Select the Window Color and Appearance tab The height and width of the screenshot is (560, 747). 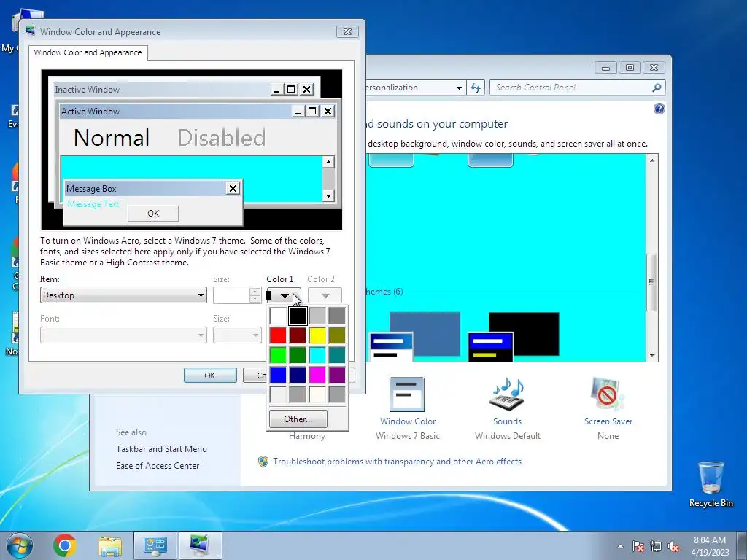coord(88,52)
